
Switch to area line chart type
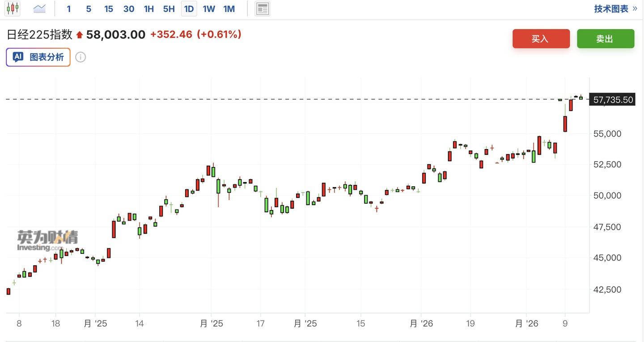point(39,9)
